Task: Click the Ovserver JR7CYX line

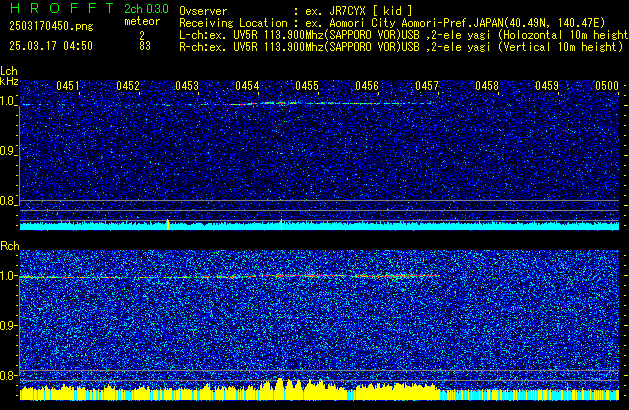Action: pyautogui.click(x=296, y=11)
